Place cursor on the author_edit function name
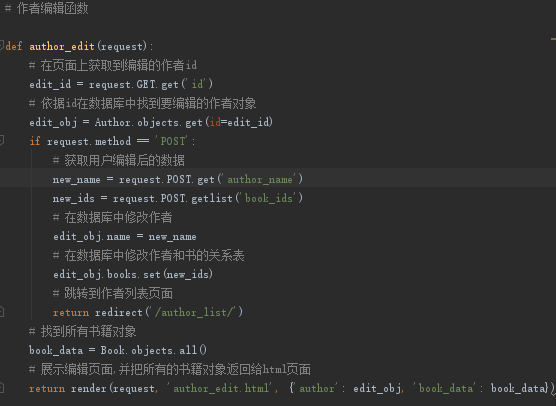Viewport: 556px width, 406px height. [x=62, y=46]
